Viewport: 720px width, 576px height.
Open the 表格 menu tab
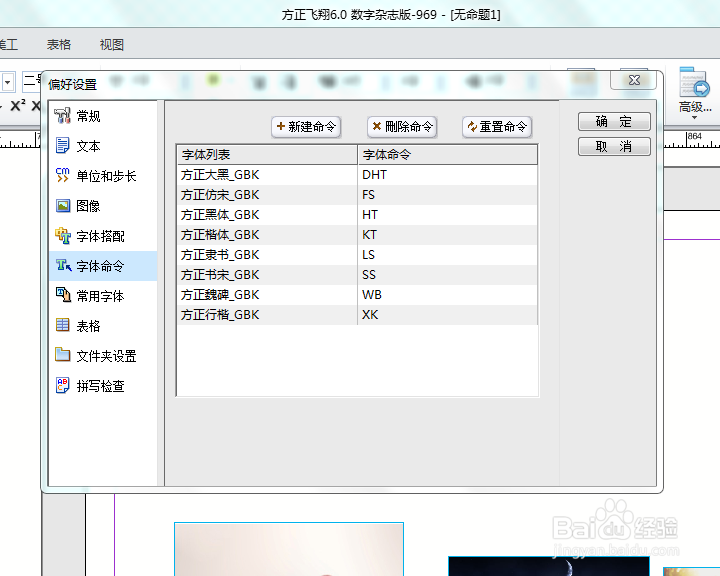59,45
